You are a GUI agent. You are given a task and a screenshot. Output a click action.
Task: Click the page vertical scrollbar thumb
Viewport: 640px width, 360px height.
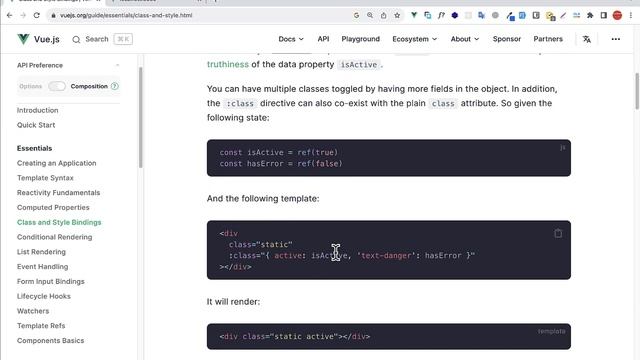click(x=637, y=91)
